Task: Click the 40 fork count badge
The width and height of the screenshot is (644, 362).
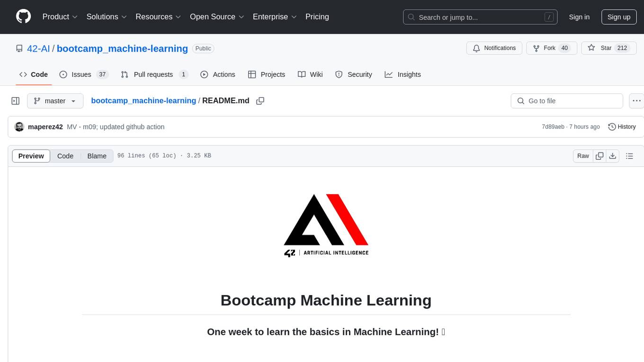Action: pos(564,48)
